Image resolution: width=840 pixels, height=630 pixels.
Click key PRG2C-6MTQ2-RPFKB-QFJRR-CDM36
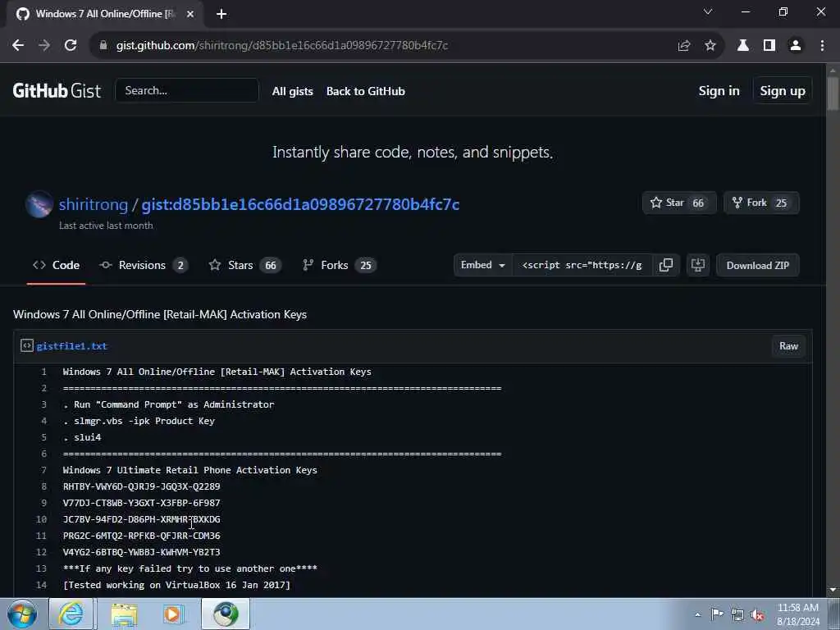tap(141, 536)
